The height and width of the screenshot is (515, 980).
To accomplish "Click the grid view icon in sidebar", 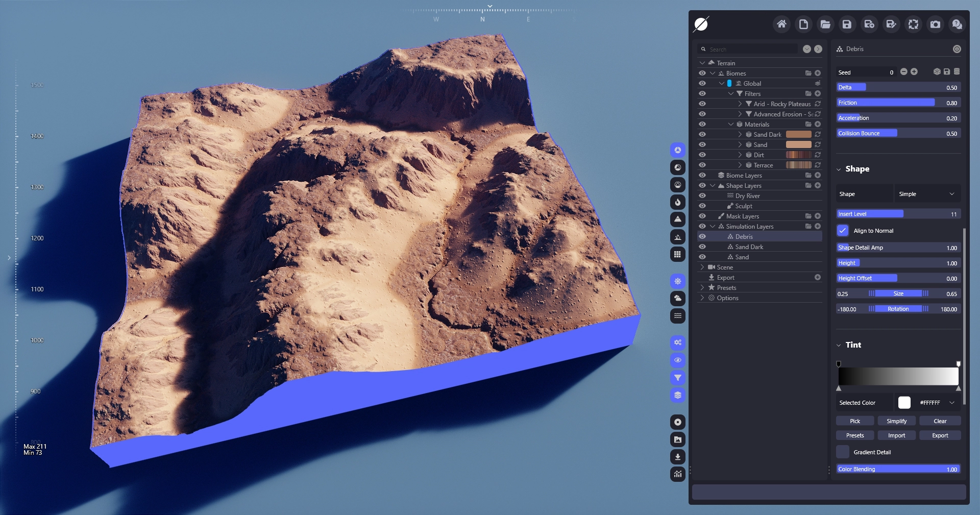I will 677,254.
